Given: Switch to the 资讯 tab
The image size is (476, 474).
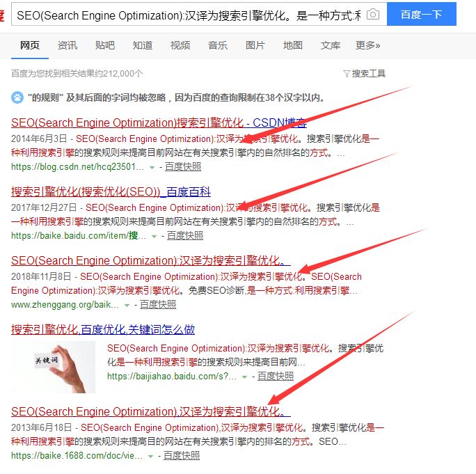Looking at the screenshot, I should click(68, 45).
